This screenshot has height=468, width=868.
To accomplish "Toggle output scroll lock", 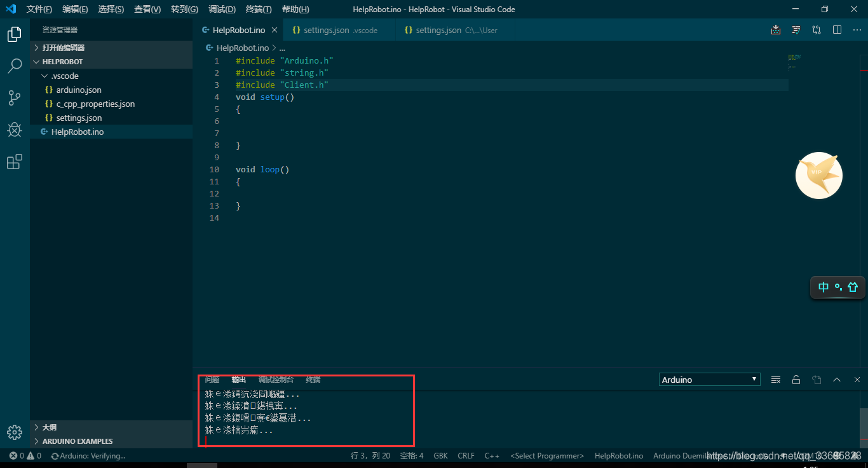I will point(796,380).
